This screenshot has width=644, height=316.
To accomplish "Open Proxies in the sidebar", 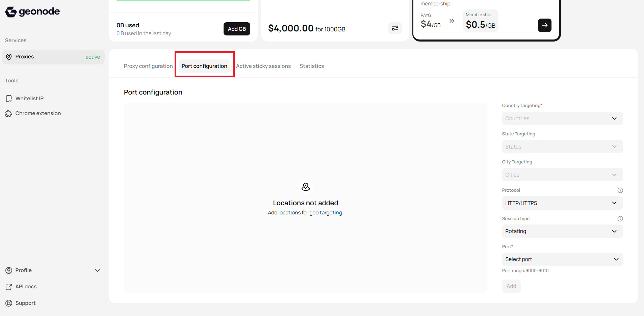I will [x=53, y=57].
